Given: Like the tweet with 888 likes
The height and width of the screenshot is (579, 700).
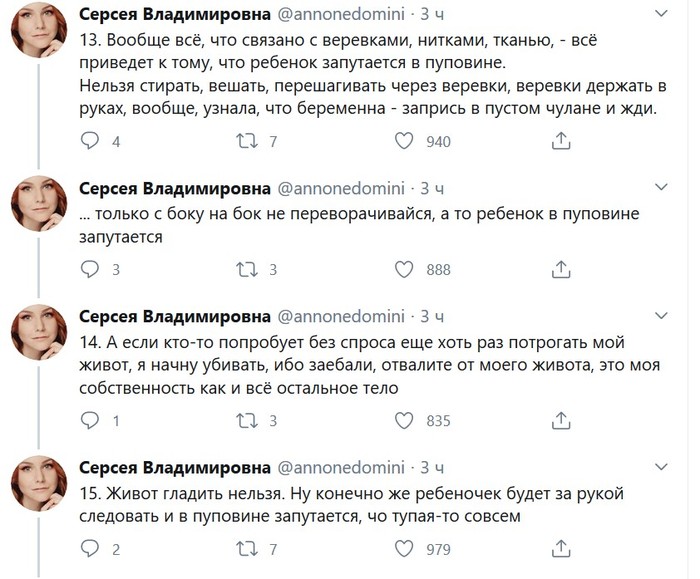Looking at the screenshot, I should [404, 269].
